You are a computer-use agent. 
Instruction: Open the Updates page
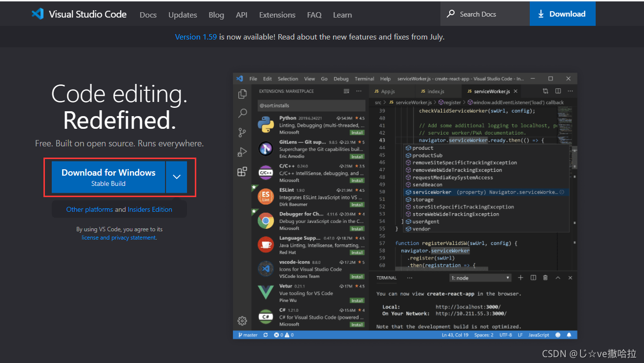(183, 15)
